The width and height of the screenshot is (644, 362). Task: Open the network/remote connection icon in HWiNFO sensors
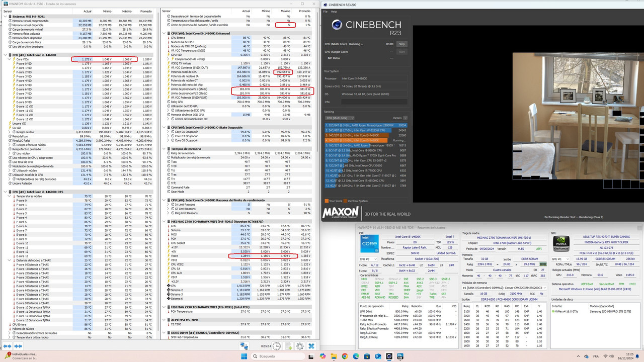pyautogui.click(x=245, y=346)
